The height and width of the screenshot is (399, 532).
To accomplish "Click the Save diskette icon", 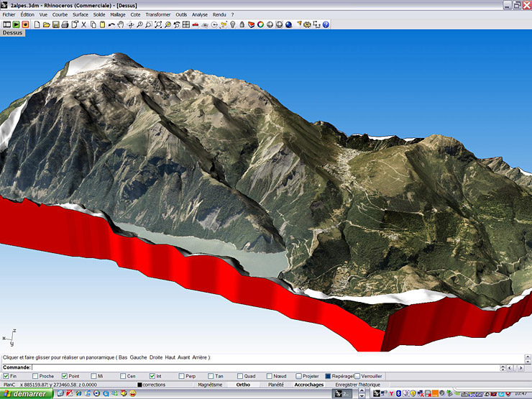I will (55, 24).
